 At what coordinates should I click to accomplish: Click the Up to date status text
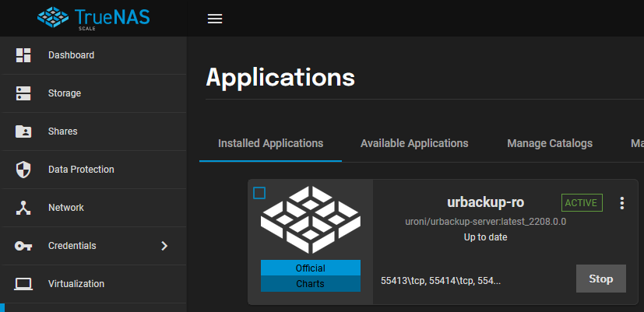point(485,237)
